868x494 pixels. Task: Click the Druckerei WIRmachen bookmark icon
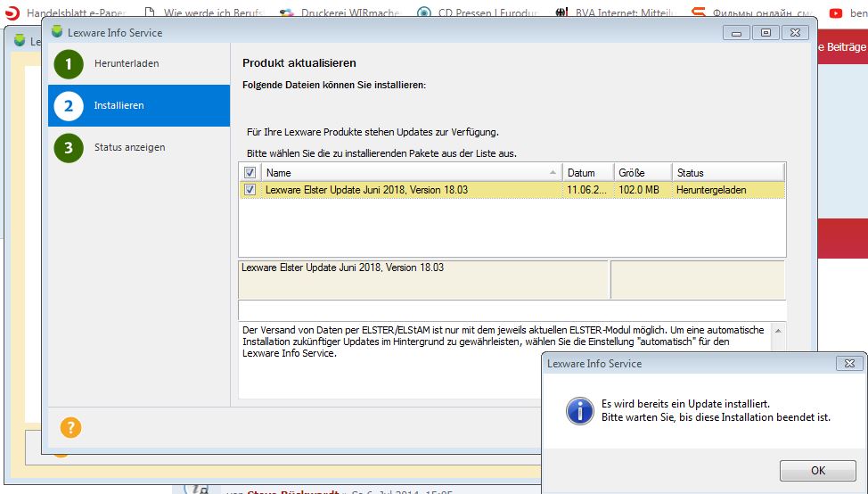287,12
